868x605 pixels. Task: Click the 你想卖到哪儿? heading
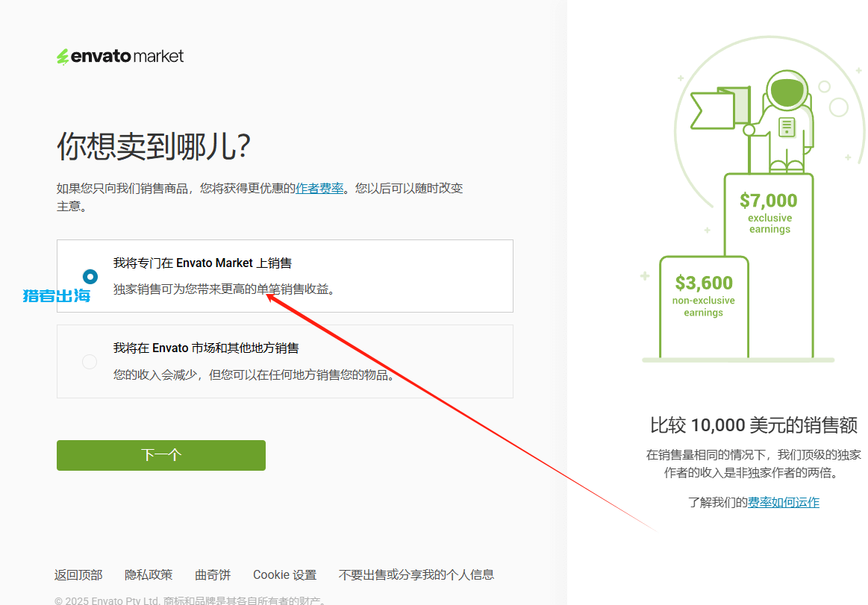(x=153, y=146)
